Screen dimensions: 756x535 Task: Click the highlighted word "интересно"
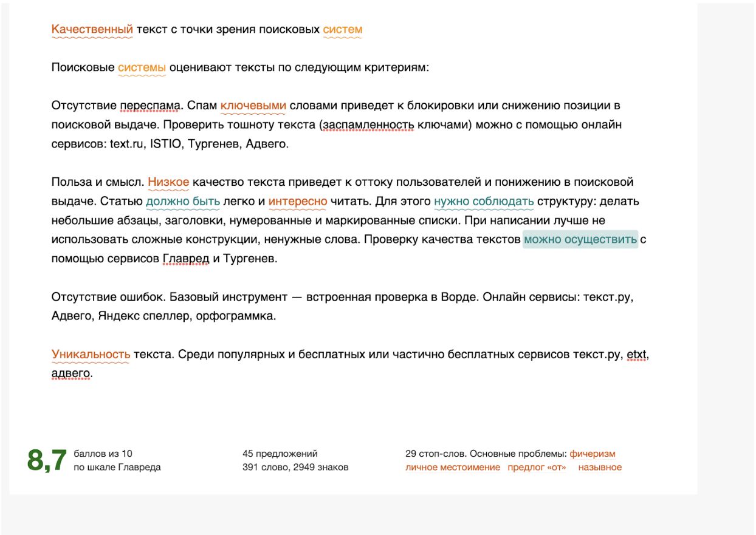[x=298, y=201]
